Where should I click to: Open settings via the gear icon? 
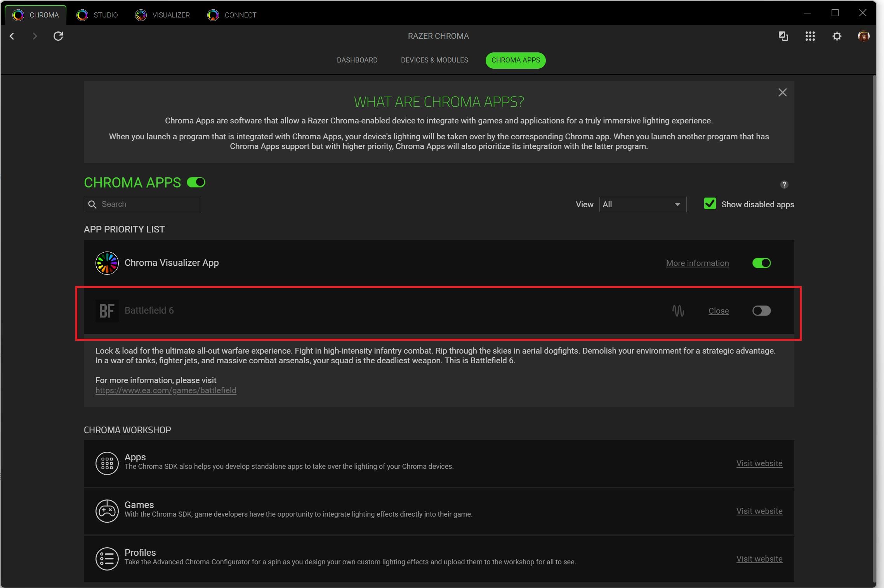pyautogui.click(x=837, y=36)
